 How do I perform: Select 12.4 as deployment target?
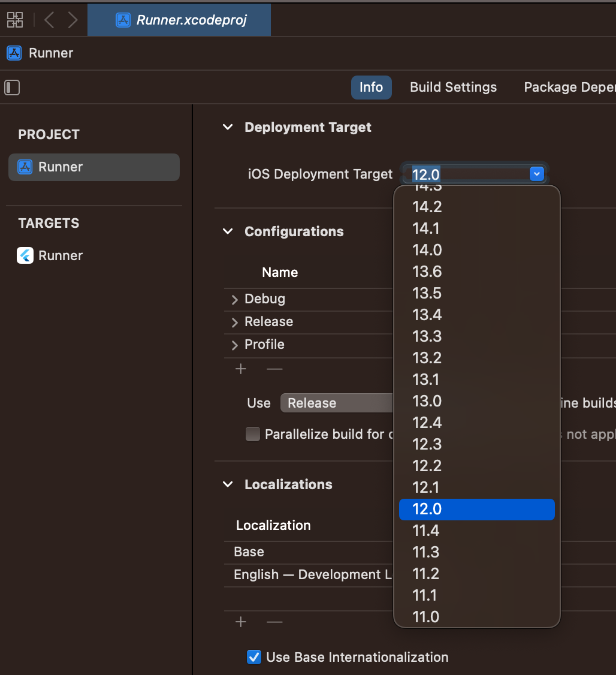click(476, 423)
